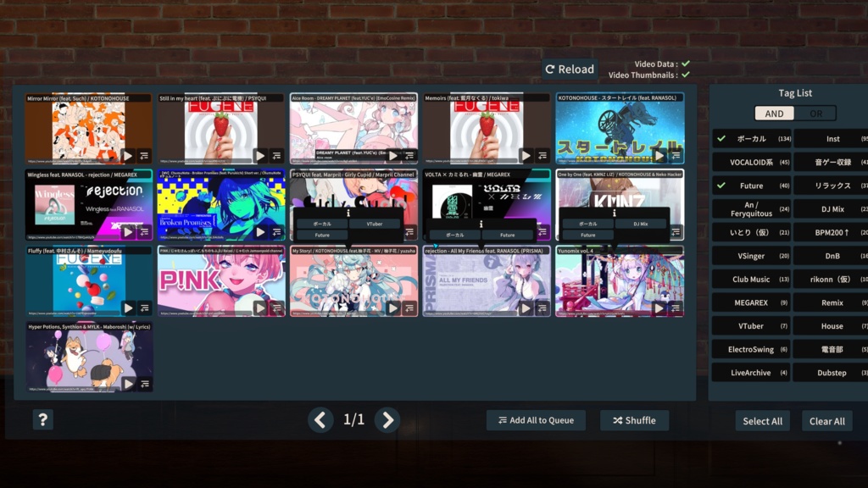The width and height of the screenshot is (868, 488).
Task: Click DJ Mix tag in One by One popup
Action: pos(640,224)
